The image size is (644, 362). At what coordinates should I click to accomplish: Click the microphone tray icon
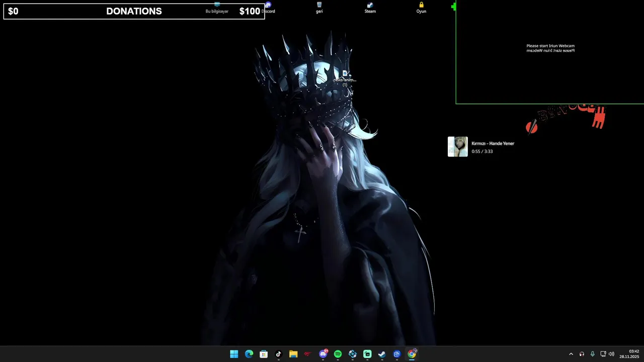592,354
